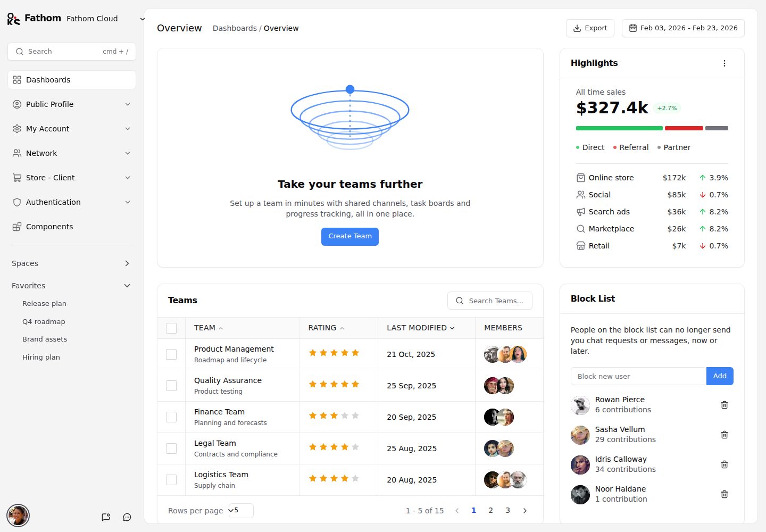Click the Social people icon
The image size is (766, 532).
click(580, 195)
